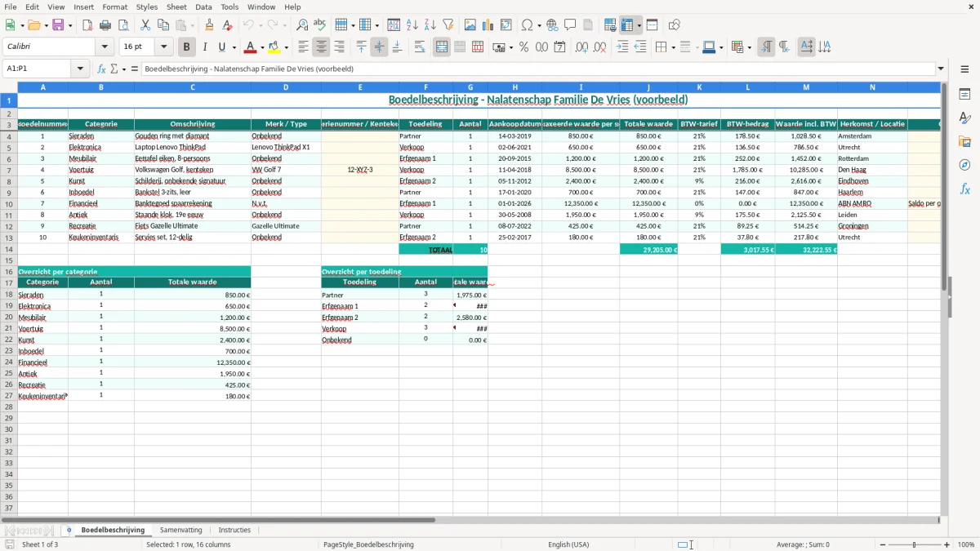
Task: Click Add Decimal Place icon
Action: coord(582,47)
